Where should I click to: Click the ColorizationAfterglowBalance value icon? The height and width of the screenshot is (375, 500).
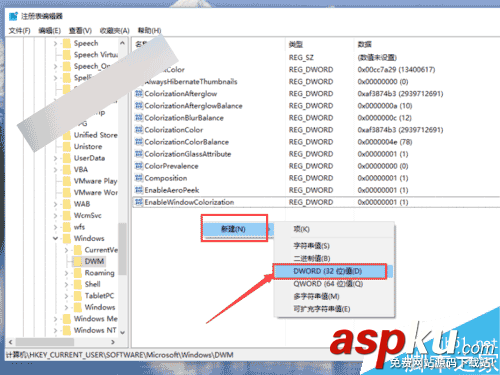pos(139,105)
